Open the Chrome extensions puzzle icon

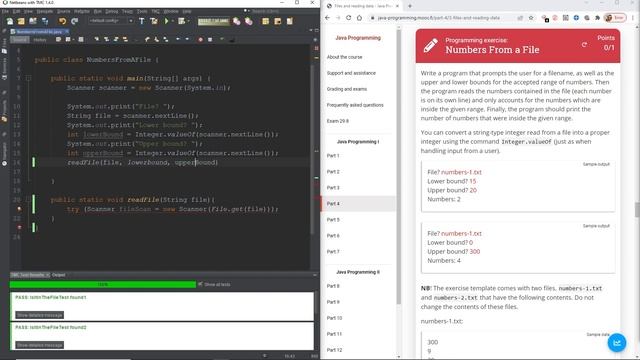598,18
